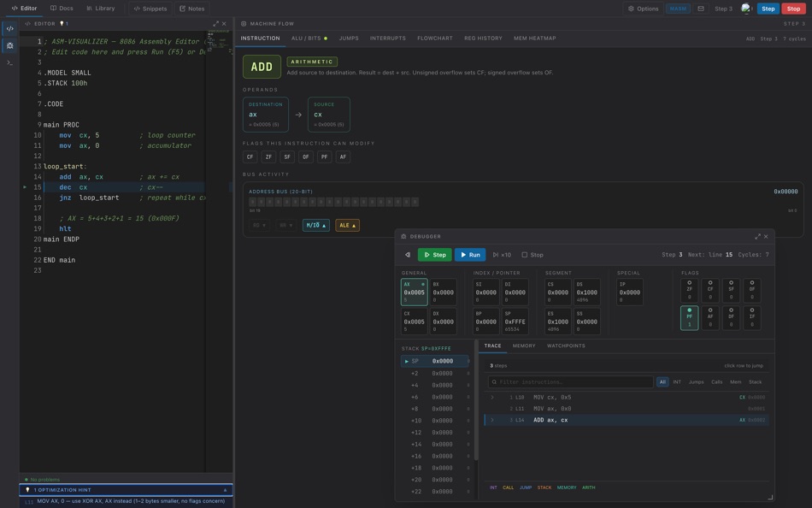Click the SP stack pointer row marker
This screenshot has width=812, height=508.
407,361
